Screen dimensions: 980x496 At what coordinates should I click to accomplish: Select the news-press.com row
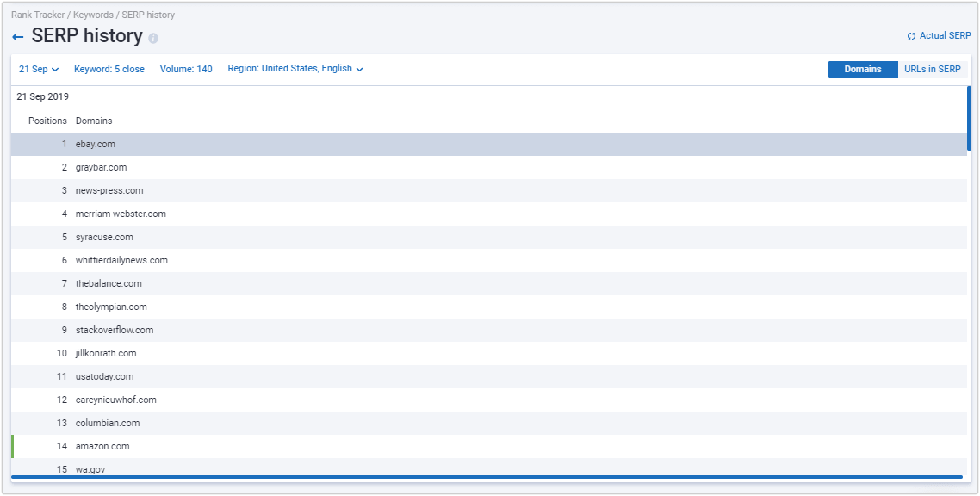click(489, 190)
